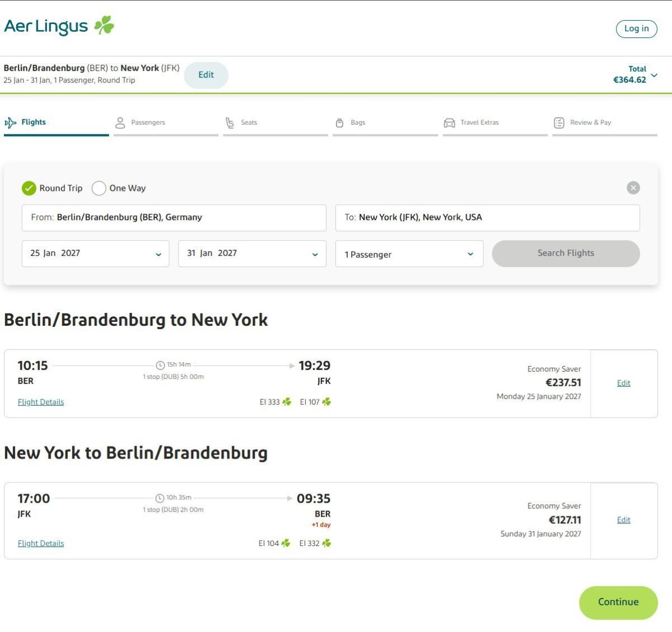Open Flight Details for JFK to BER

click(41, 544)
